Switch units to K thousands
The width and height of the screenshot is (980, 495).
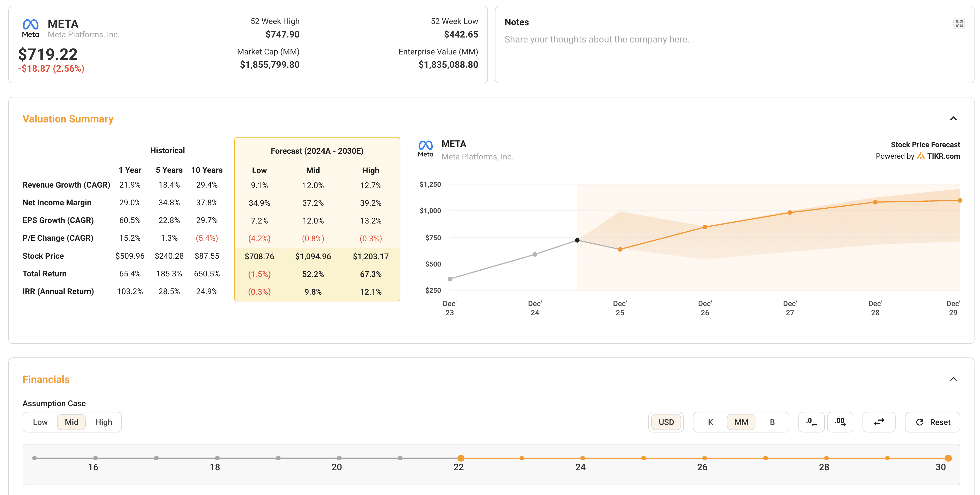tap(710, 422)
